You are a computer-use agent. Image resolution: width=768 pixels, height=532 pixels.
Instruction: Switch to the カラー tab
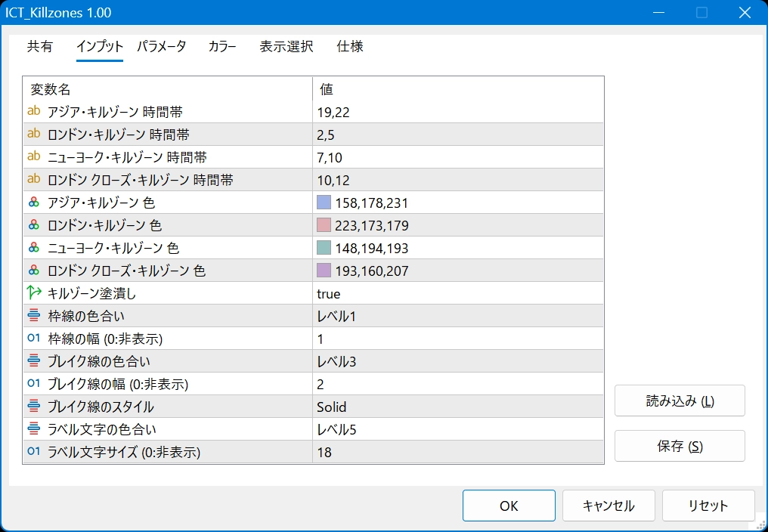coord(222,47)
